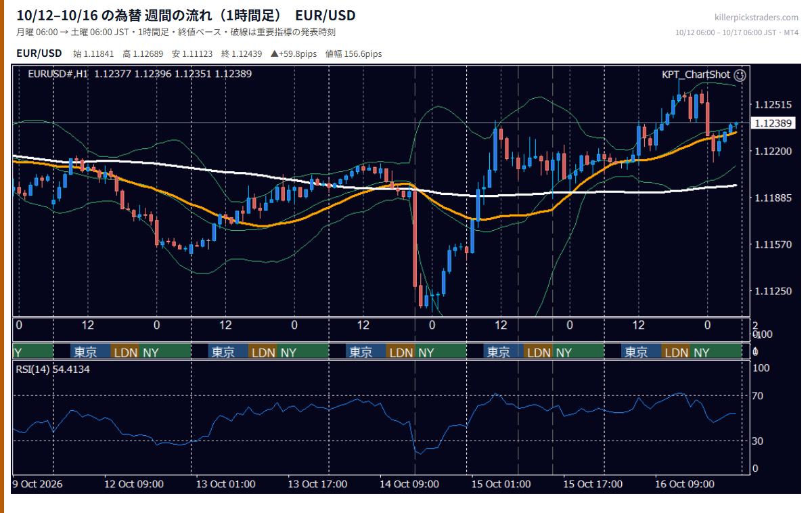
Task: Click the high price 高 1.12689
Action: [143, 53]
